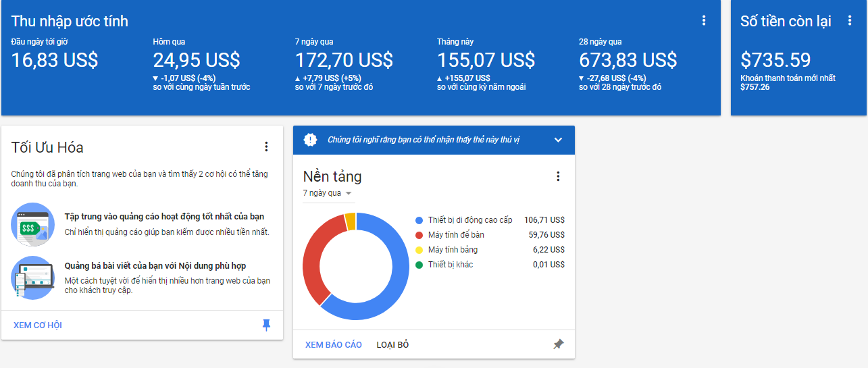The height and width of the screenshot is (368, 868).
Task: Click the Số tiền còn lại heading
Action: [786, 21]
